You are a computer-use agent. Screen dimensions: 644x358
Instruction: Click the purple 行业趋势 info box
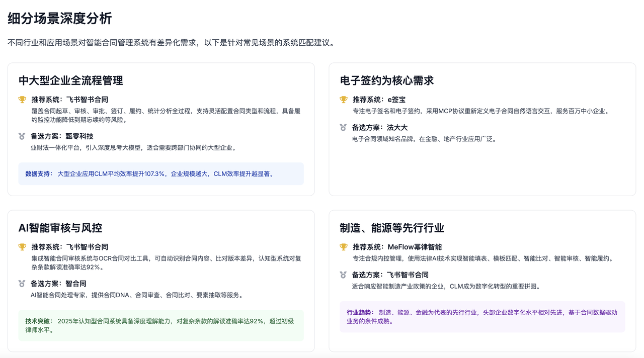pos(482,317)
